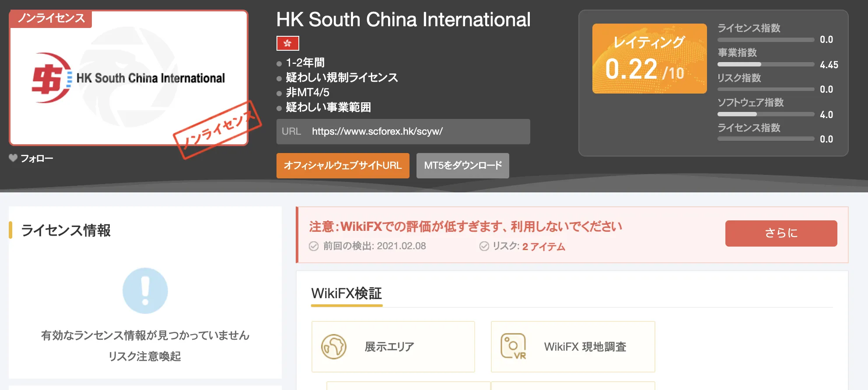
Task: Click the 事業指数 value 4.45
Action: pyautogui.click(x=829, y=65)
